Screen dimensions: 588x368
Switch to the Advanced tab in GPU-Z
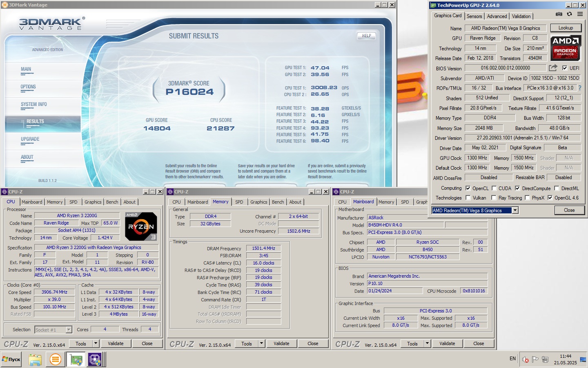(497, 16)
